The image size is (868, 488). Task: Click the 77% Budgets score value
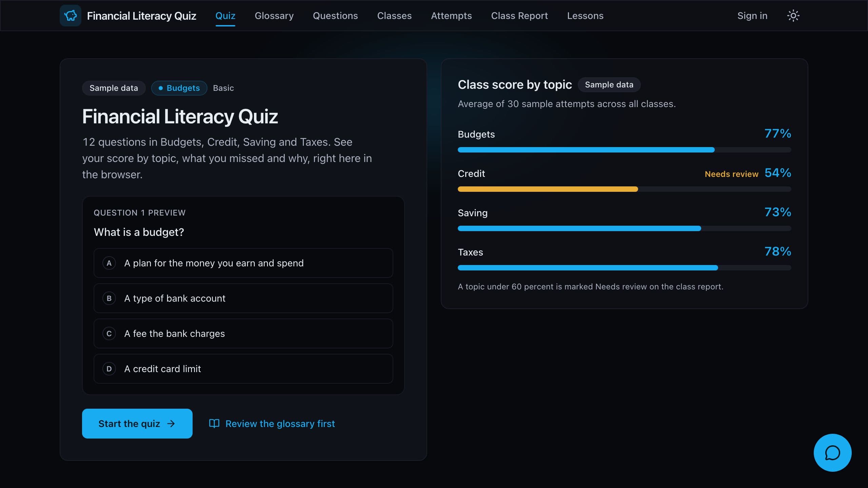(x=777, y=134)
